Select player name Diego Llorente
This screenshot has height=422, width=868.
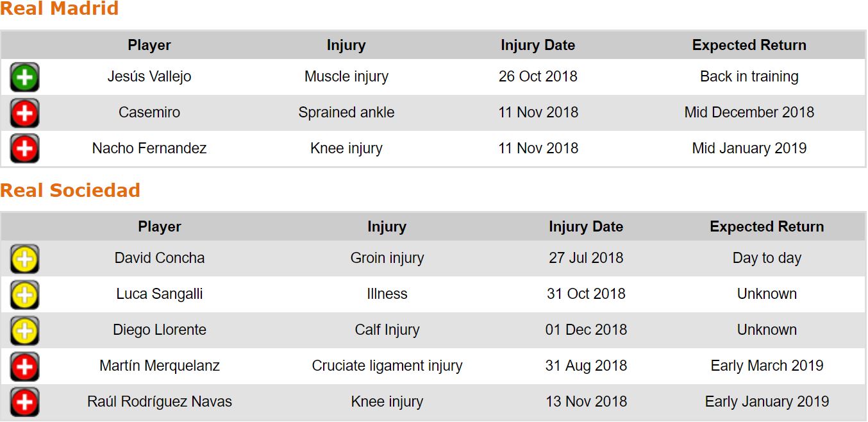coord(160,330)
